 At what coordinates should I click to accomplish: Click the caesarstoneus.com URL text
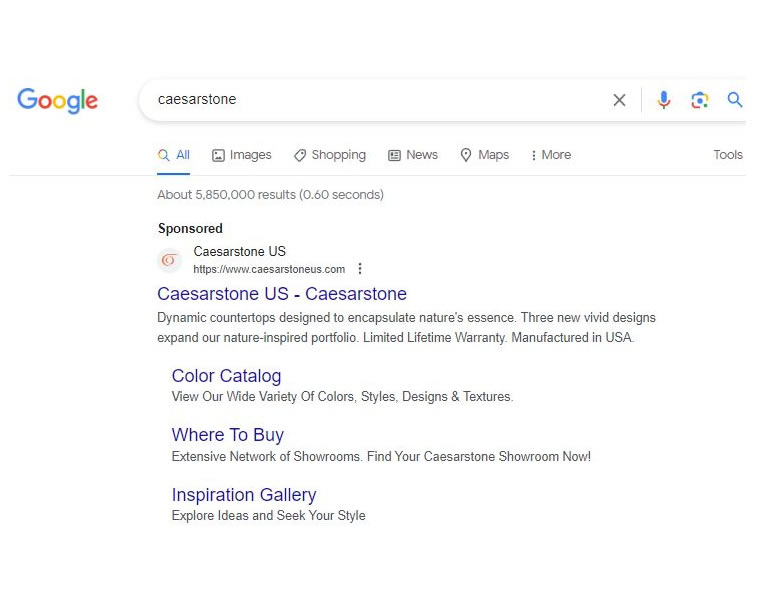(269, 269)
